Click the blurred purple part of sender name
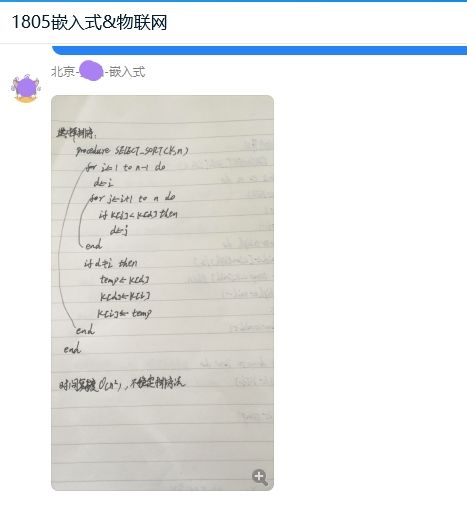The height and width of the screenshot is (513, 467). pos(91,71)
